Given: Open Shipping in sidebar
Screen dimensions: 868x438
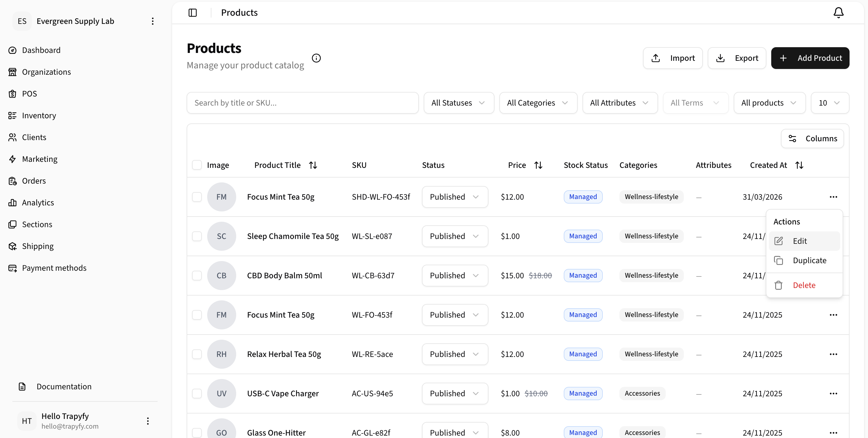Looking at the screenshot, I should pos(38,246).
